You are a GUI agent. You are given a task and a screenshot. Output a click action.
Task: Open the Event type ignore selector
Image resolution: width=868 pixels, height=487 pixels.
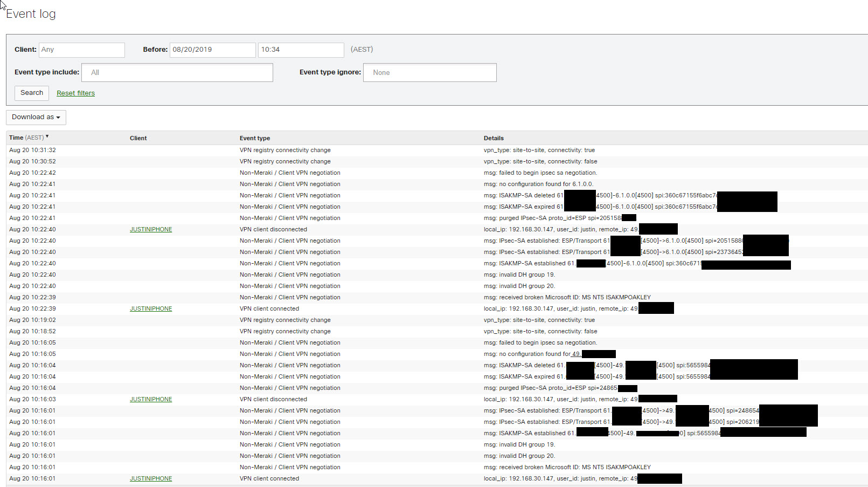[429, 72]
